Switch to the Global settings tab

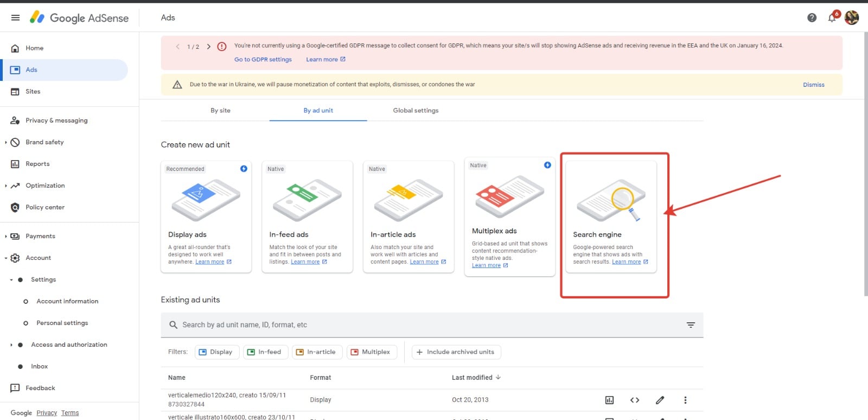416,110
